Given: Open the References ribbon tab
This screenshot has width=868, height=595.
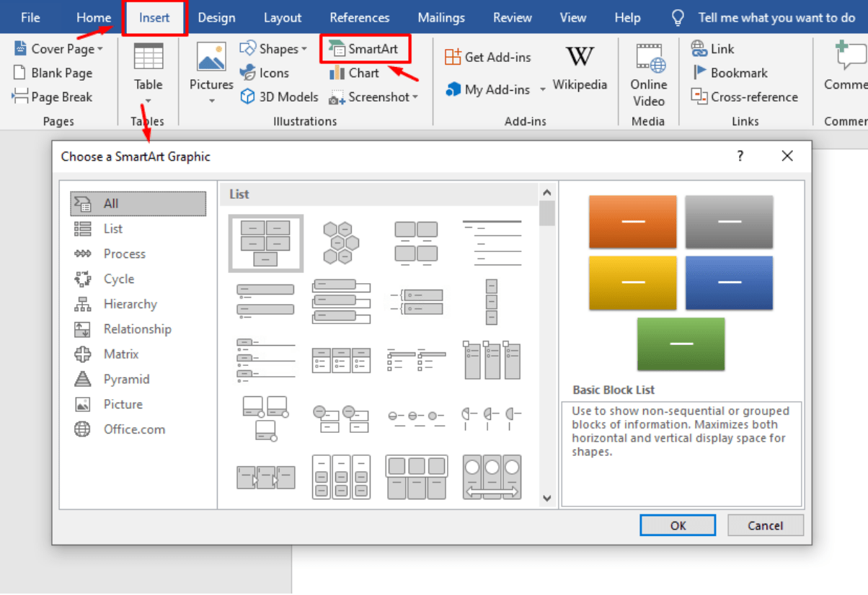Looking at the screenshot, I should point(359,18).
